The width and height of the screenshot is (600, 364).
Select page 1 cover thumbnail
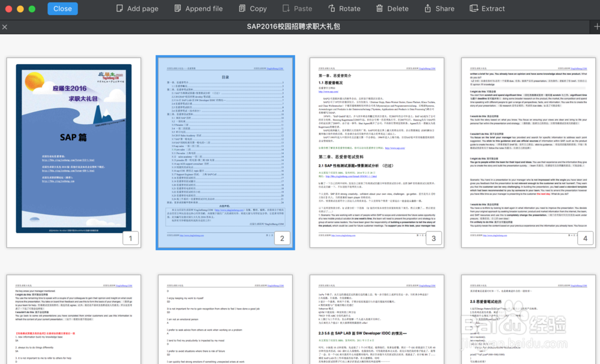tap(73, 152)
